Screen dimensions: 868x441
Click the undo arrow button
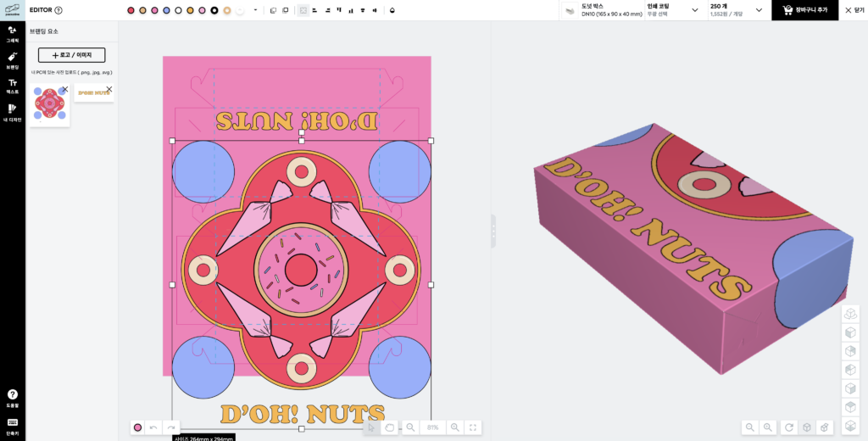point(154,427)
